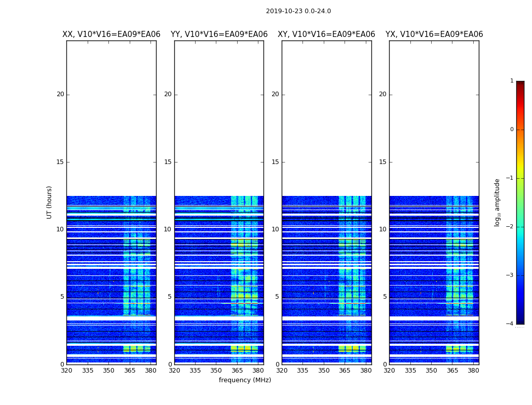Click the 350 MHz tick in YX panel
The width and height of the screenshot is (532, 405).
(431, 371)
